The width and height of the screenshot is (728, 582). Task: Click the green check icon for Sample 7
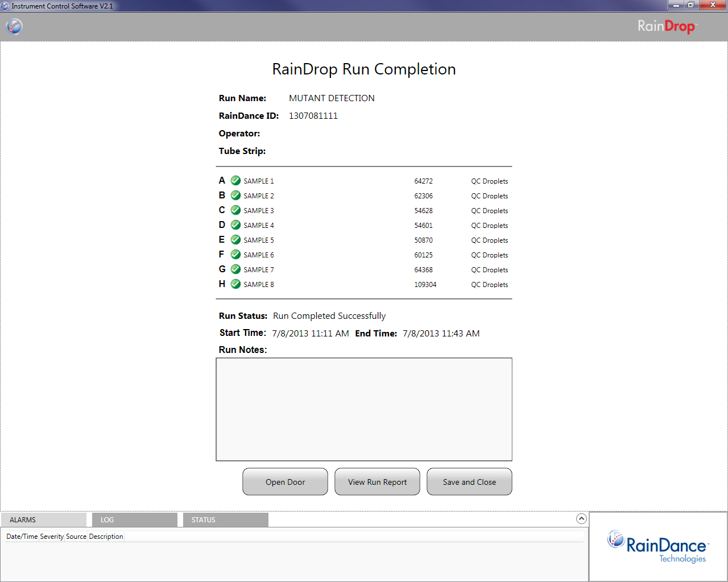pos(235,269)
